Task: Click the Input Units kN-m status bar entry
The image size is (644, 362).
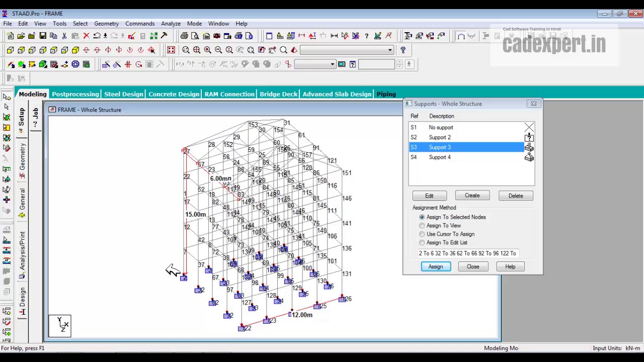Action: tap(616, 348)
